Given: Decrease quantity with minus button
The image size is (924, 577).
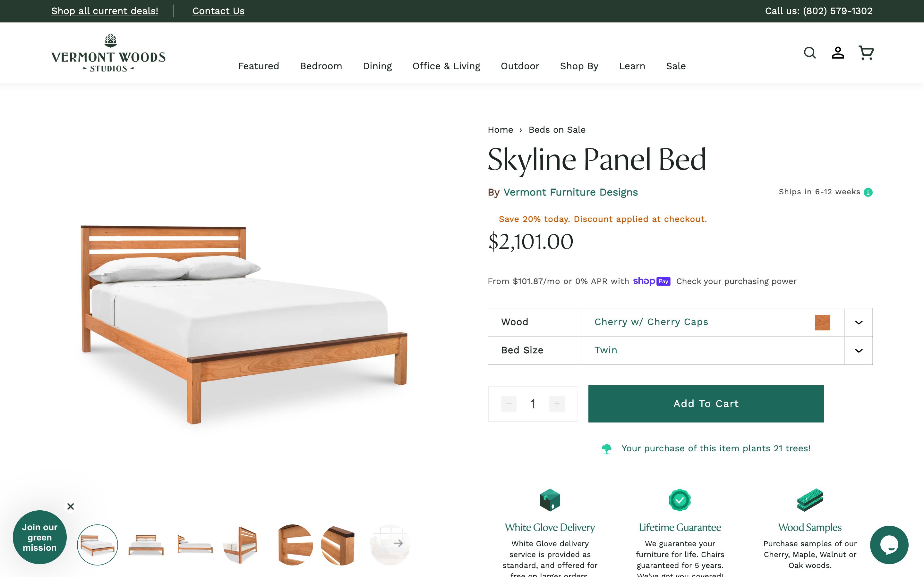Looking at the screenshot, I should point(509,404).
